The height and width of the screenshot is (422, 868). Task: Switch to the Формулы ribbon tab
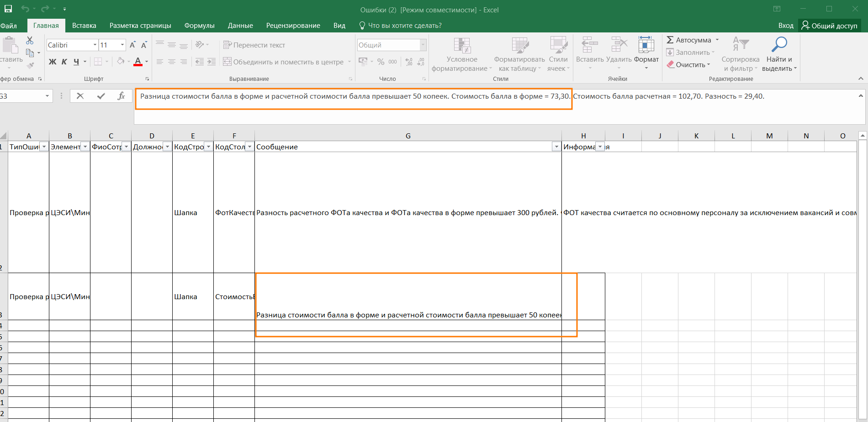[199, 26]
